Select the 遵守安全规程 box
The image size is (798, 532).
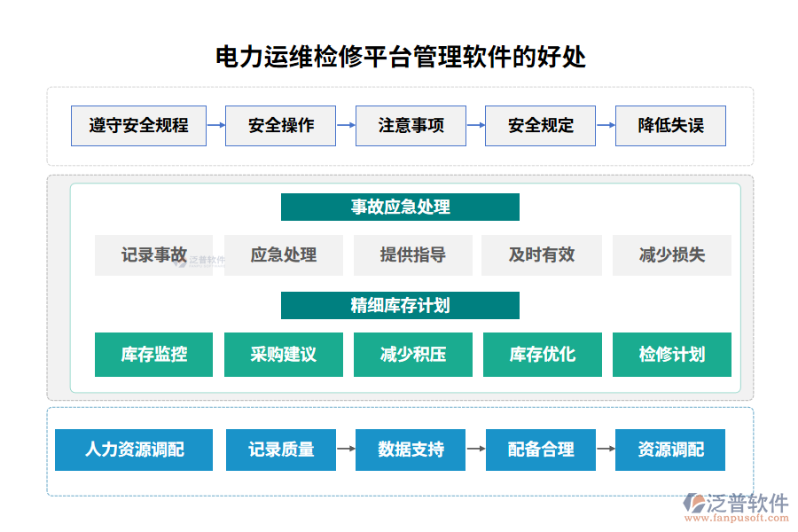[x=138, y=126]
